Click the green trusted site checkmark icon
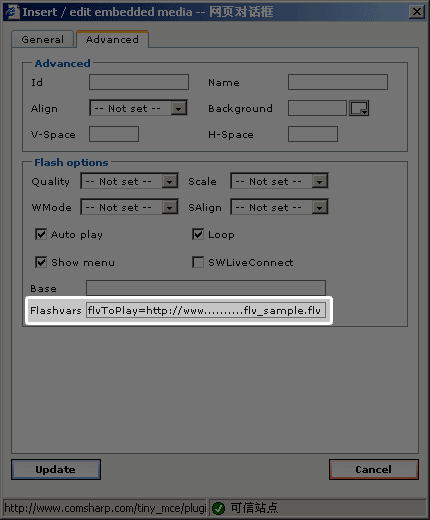 (x=219, y=508)
